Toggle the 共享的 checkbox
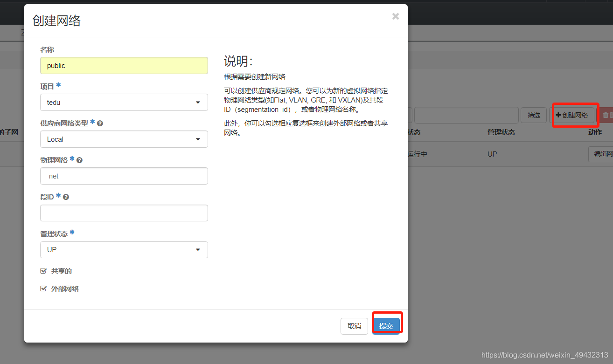Image resolution: width=613 pixels, height=364 pixels. [x=43, y=271]
